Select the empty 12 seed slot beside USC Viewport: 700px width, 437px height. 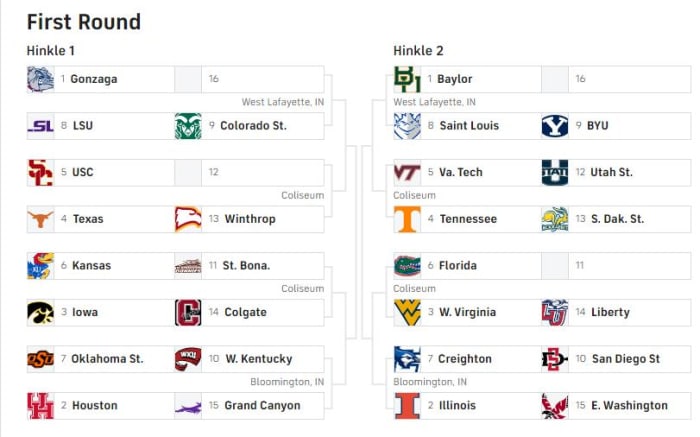coord(249,172)
